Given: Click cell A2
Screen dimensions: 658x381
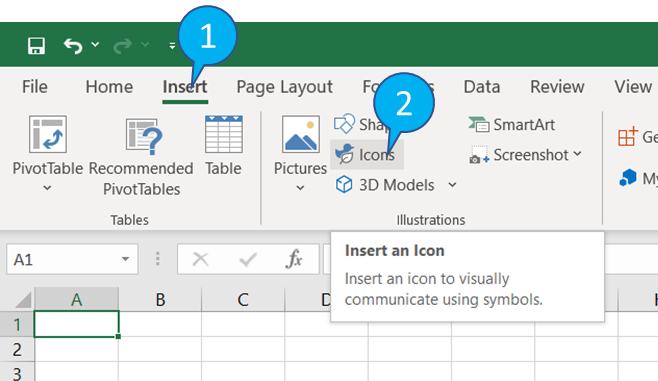Looking at the screenshot, I should coord(76,349).
